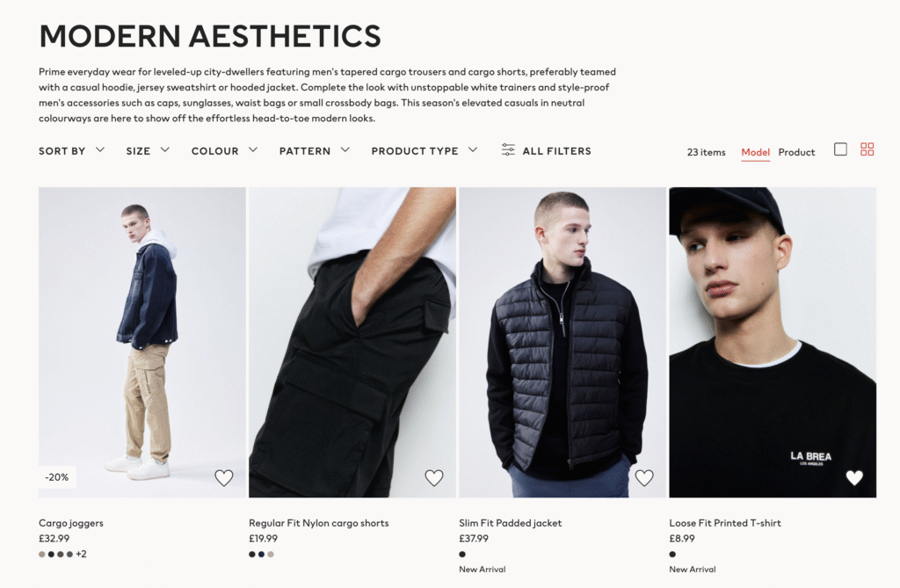Open the Pattern filter menu
This screenshot has height=588, width=900.
click(x=315, y=150)
